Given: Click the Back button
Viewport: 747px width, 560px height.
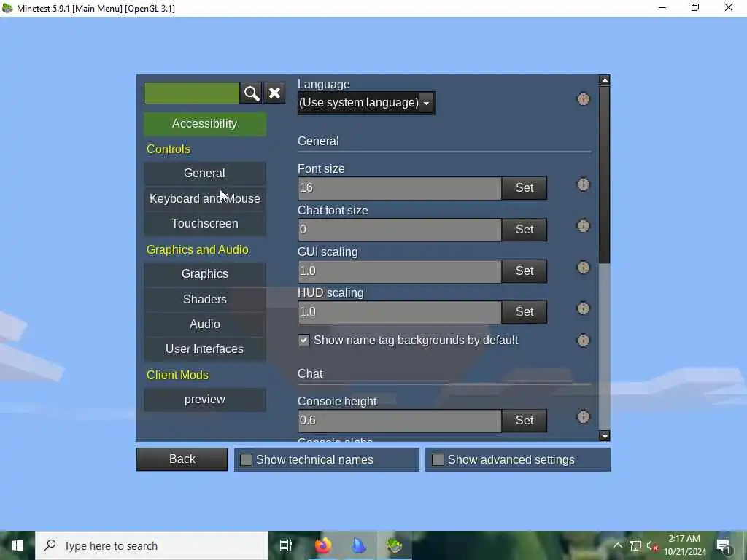Looking at the screenshot, I should (182, 459).
